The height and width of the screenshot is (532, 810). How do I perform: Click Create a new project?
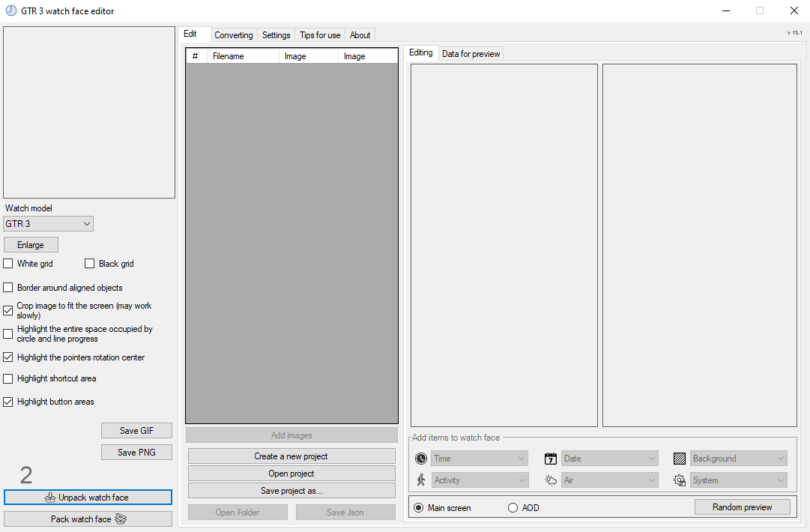click(291, 456)
